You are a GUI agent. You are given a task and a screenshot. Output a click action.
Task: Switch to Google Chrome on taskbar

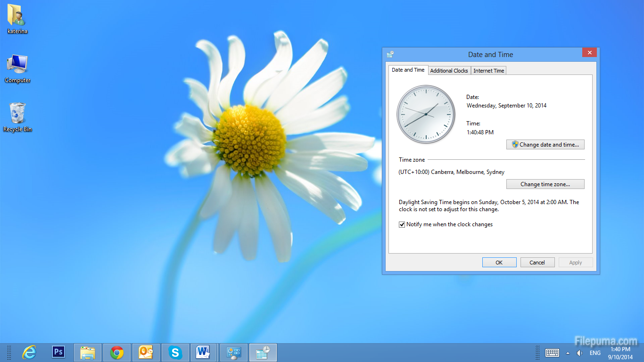(117, 352)
